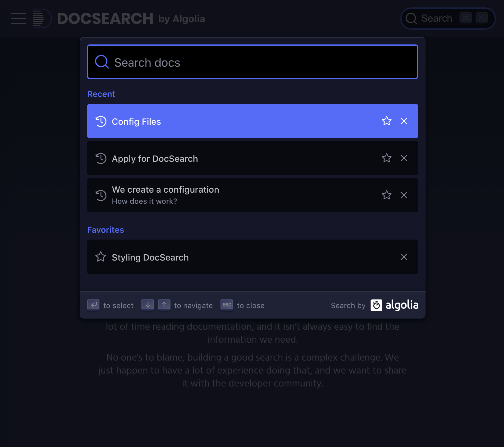Click the DOCSEARCH by Algolia title
Screen dimensions: 504x447
pyautogui.click(x=131, y=19)
